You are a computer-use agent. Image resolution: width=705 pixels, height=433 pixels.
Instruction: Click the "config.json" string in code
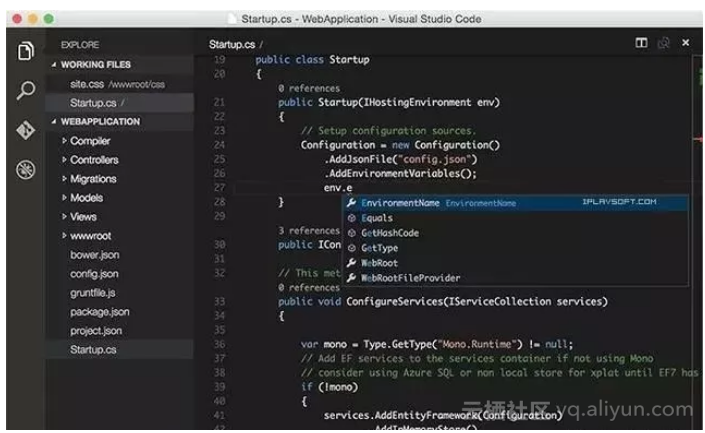click(435, 160)
